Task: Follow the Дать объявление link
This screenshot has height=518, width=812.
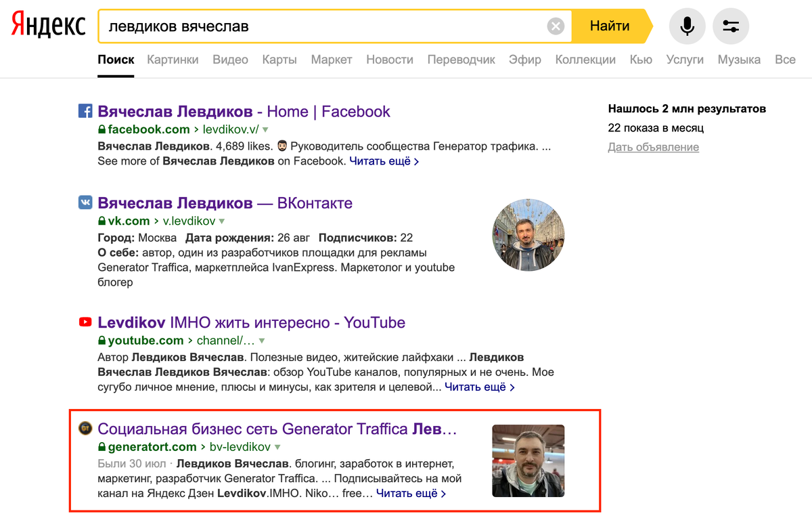Action: (x=653, y=147)
